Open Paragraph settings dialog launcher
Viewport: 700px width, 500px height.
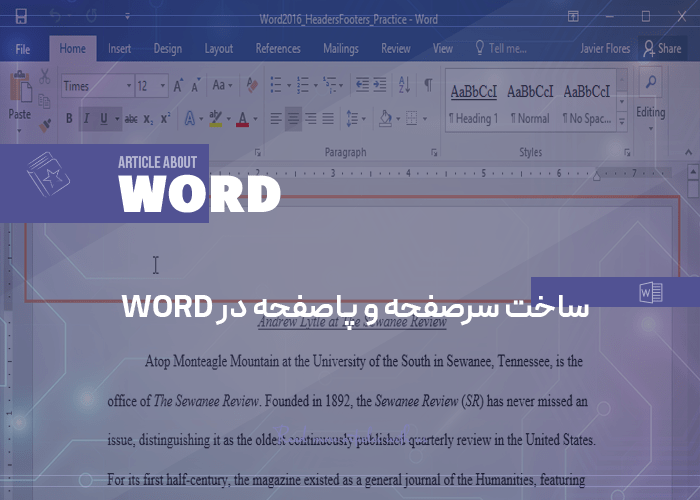pyautogui.click(x=434, y=153)
